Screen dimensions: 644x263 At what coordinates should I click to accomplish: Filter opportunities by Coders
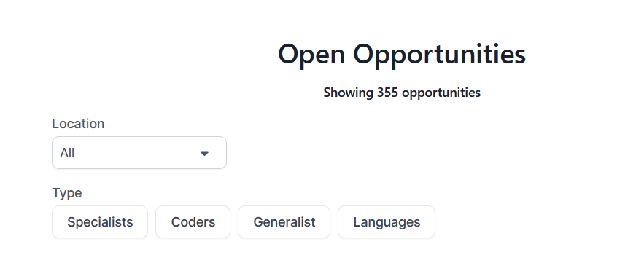coord(193,222)
